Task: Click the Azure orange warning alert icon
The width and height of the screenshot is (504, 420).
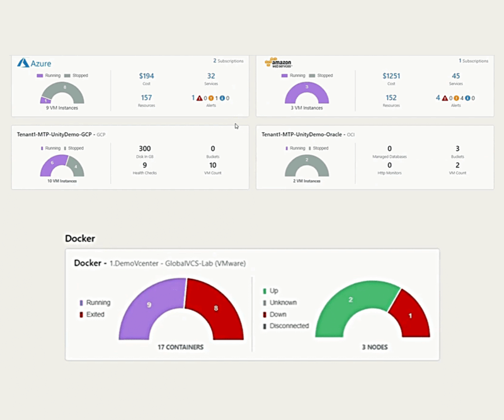Action: click(x=211, y=98)
